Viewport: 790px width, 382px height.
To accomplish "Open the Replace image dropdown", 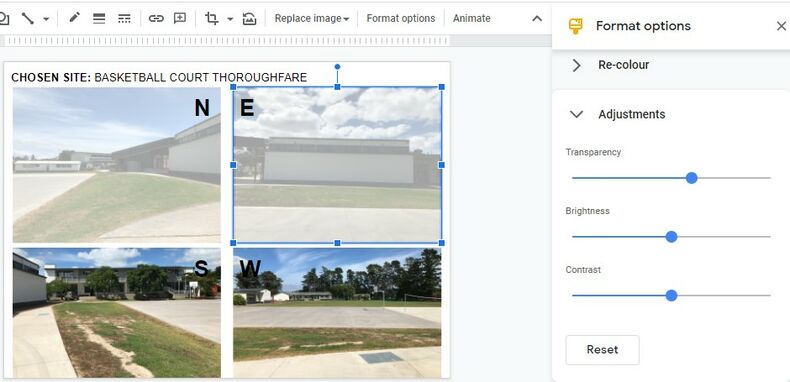I will click(312, 19).
